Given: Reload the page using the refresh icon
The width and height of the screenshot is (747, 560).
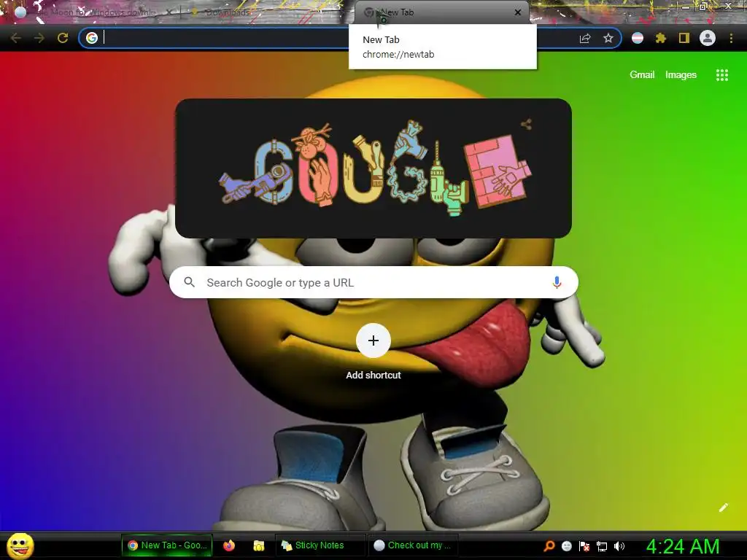Looking at the screenshot, I should [63, 38].
